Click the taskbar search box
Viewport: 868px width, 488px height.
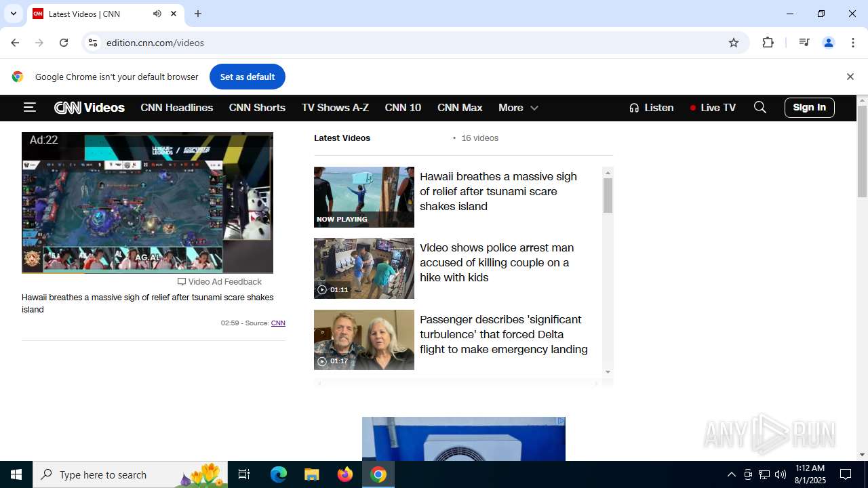(130, 474)
